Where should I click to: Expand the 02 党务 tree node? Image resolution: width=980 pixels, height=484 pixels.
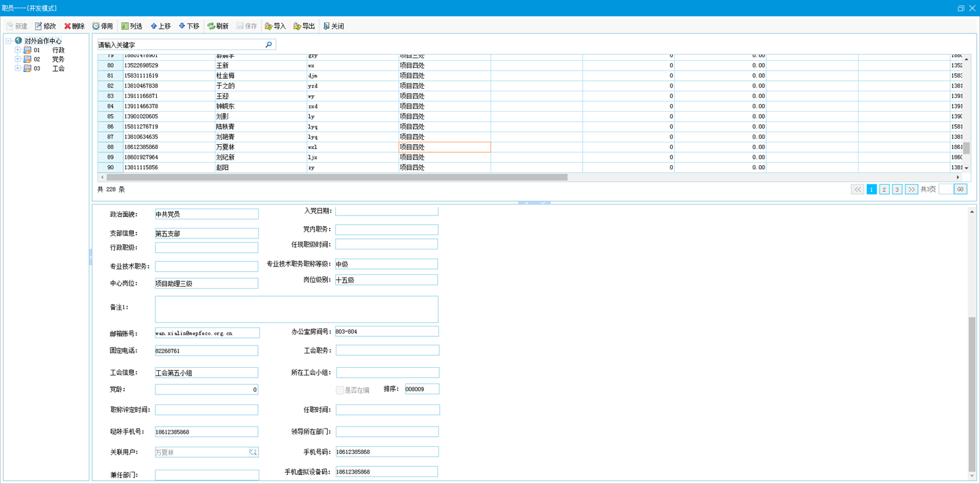pyautogui.click(x=18, y=59)
